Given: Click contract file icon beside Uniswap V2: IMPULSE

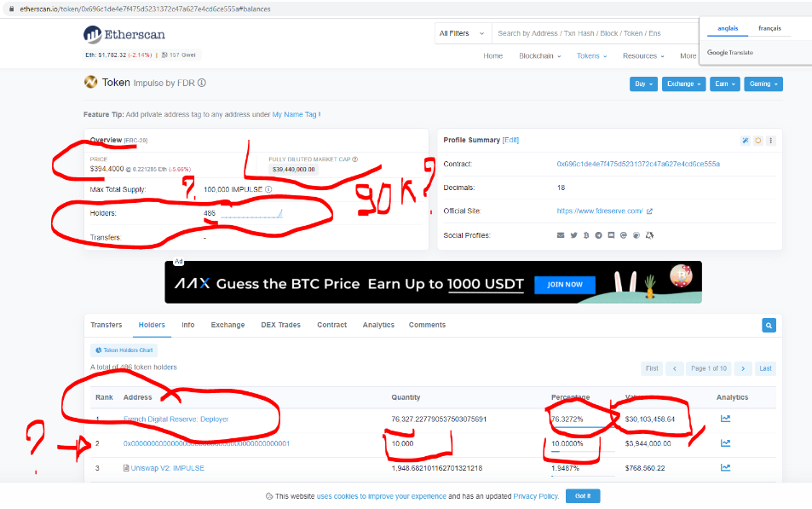Looking at the screenshot, I should coord(126,468).
